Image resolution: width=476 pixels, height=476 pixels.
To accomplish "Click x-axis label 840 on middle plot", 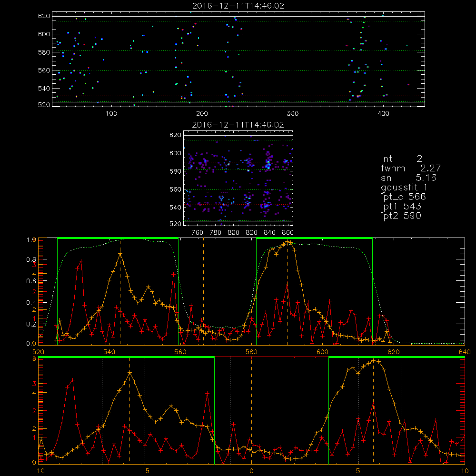I will click(269, 233).
